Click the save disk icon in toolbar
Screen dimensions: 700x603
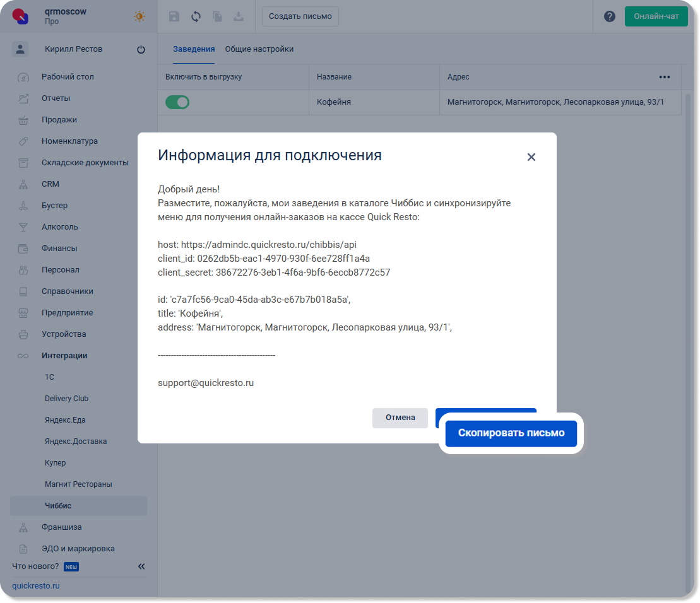[x=174, y=16]
